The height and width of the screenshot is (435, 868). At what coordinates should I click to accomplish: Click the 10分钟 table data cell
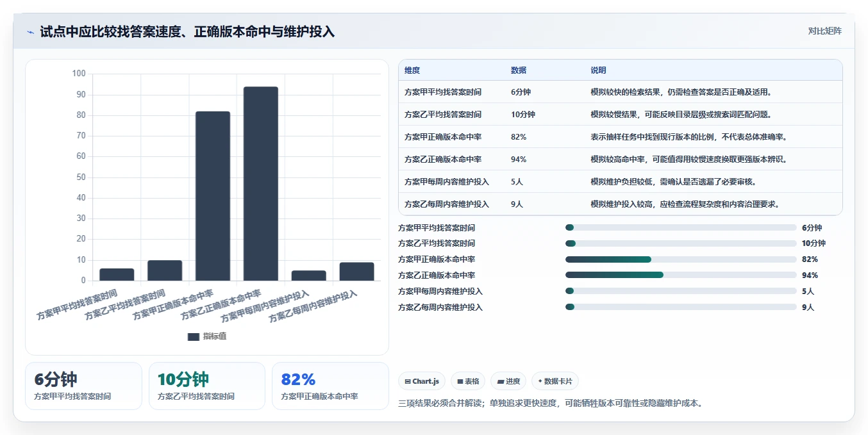(523, 115)
